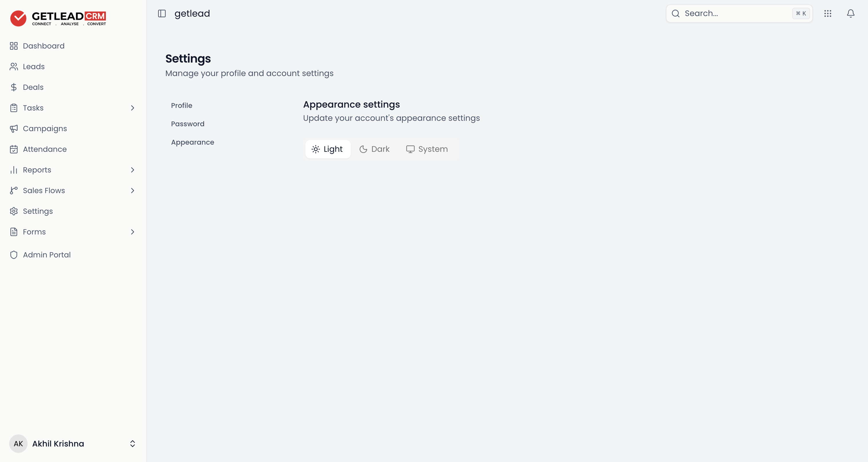Open the Profile settings tab
The height and width of the screenshot is (462, 868).
(182, 106)
